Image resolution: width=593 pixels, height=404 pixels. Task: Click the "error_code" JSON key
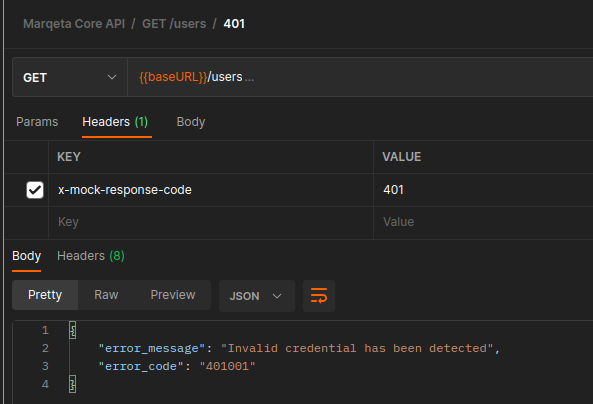(x=141, y=367)
